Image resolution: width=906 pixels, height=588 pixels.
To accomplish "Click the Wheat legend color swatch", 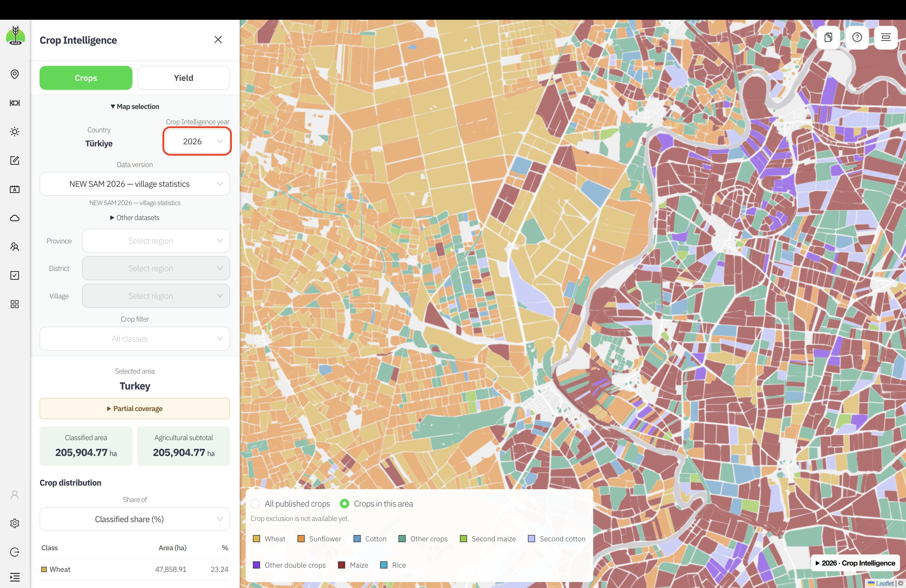I will (256, 539).
